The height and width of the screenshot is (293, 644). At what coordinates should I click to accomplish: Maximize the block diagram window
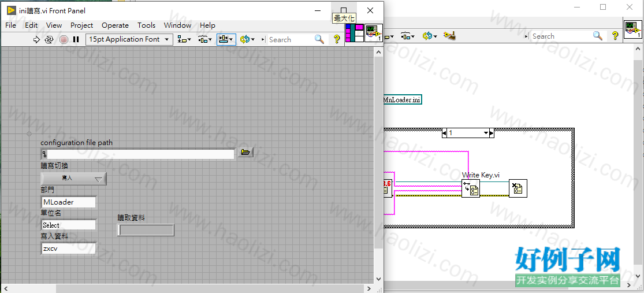[603, 7]
